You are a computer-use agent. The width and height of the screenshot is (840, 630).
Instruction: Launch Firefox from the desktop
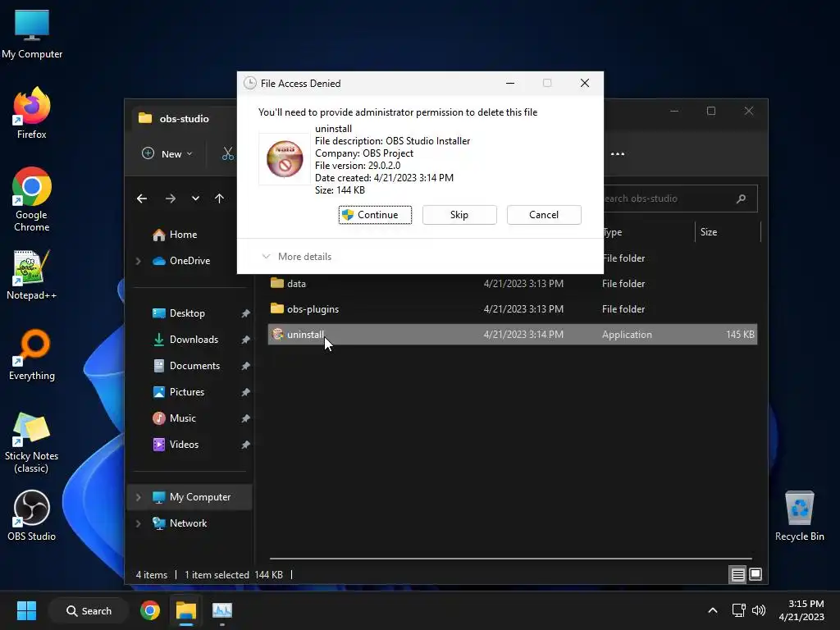[32, 113]
